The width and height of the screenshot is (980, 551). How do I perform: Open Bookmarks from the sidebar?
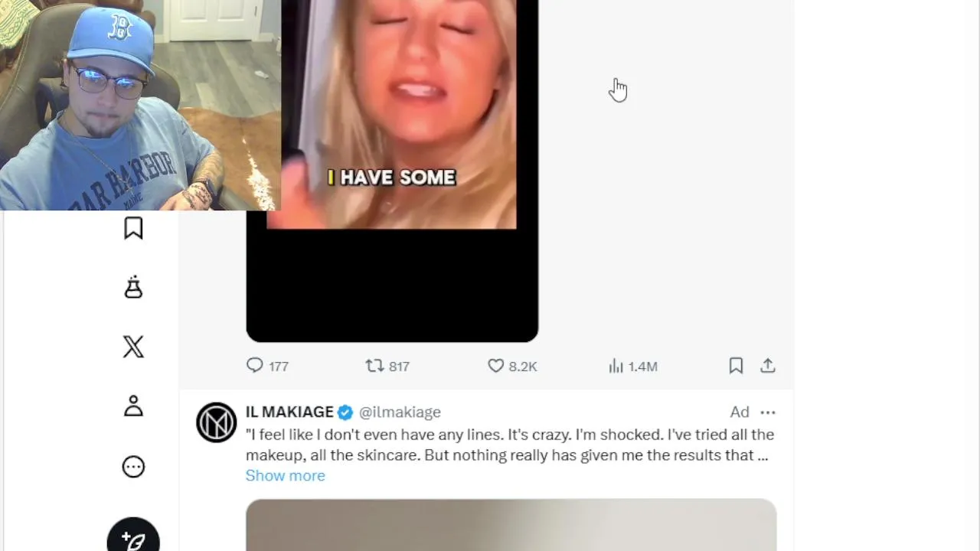[133, 228]
